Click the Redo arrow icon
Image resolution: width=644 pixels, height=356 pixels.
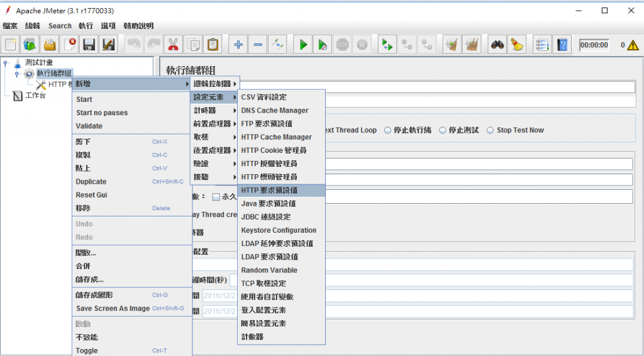tap(153, 45)
